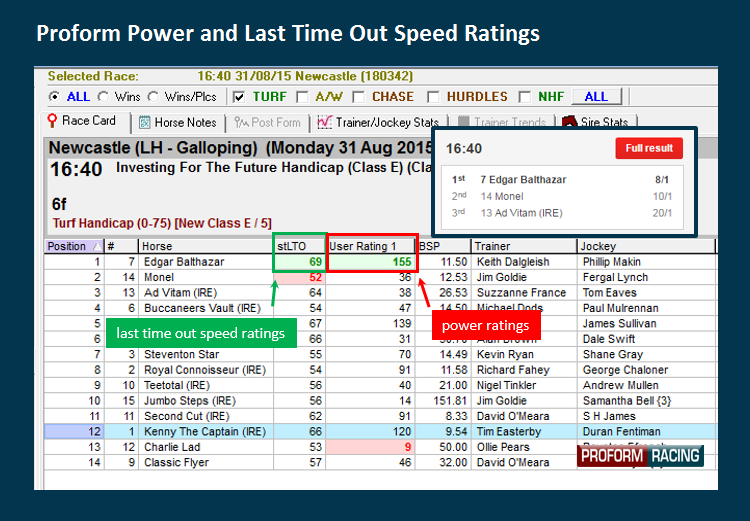Select the Royal Connoisseur (IRE) row
Image resolution: width=750 pixels, height=521 pixels.
pyautogui.click(x=380, y=370)
